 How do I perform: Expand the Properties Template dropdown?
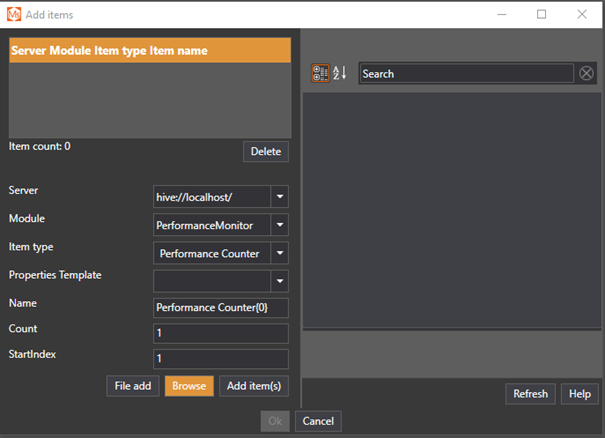point(280,281)
